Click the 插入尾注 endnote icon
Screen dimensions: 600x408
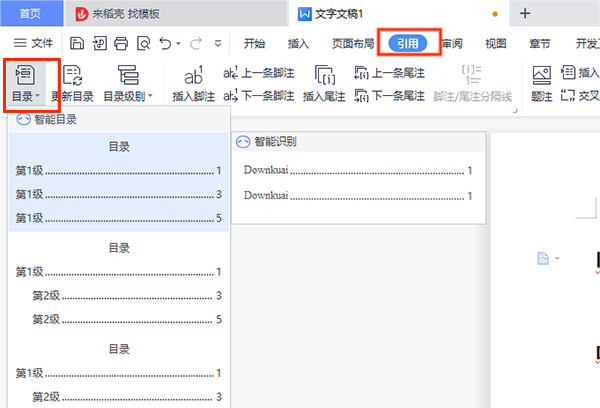[324, 75]
